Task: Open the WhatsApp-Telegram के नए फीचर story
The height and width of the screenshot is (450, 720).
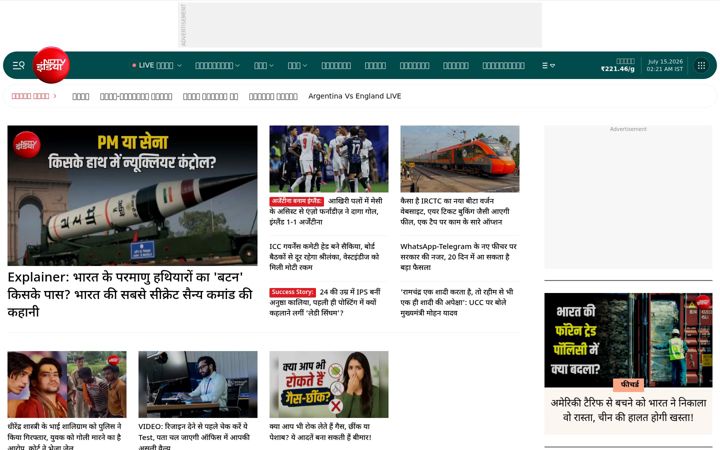Action: click(458, 257)
